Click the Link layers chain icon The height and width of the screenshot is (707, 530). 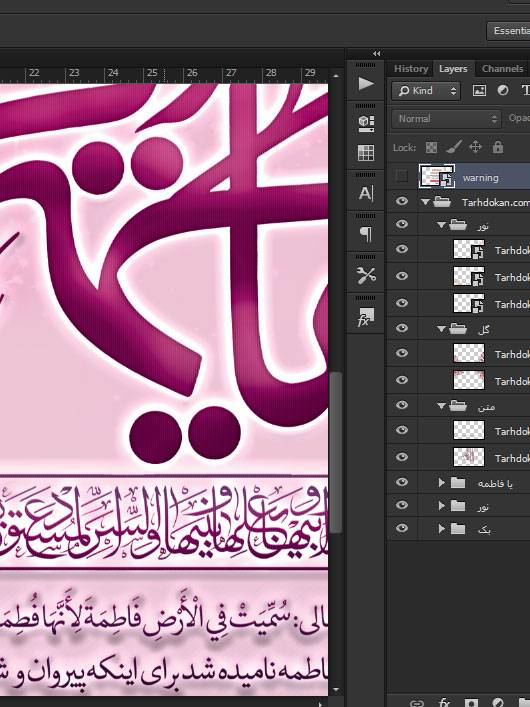click(x=417, y=703)
